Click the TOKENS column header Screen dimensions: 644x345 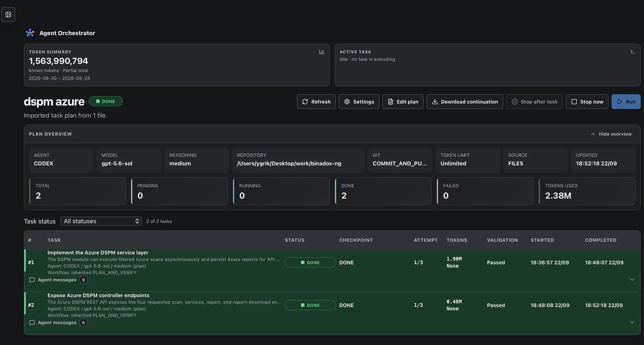click(x=457, y=240)
